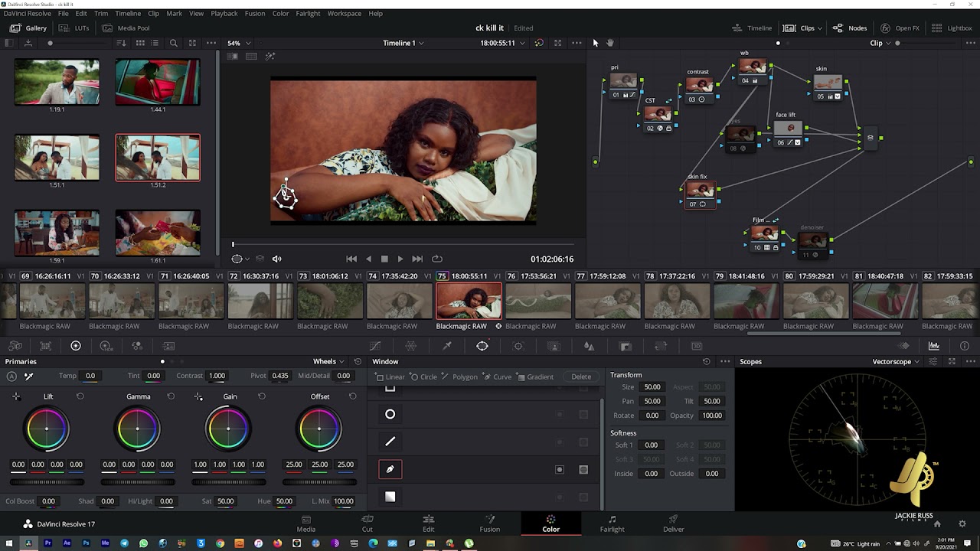The image size is (980, 551).
Task: Show the Scopes palette icon
Action: 934,346
